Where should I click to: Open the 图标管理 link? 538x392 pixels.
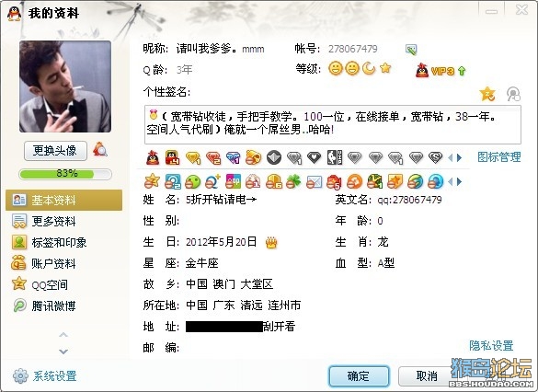pyautogui.click(x=499, y=157)
